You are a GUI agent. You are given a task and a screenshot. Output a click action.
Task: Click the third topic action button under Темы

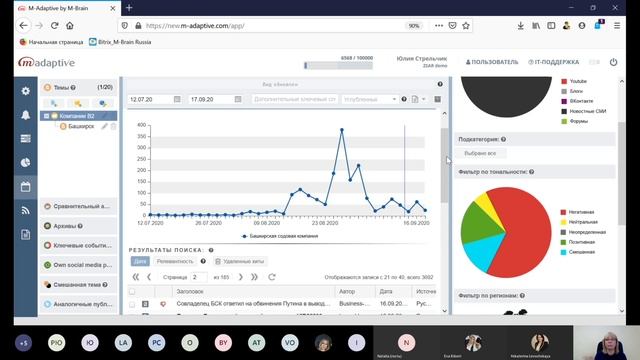(103, 103)
